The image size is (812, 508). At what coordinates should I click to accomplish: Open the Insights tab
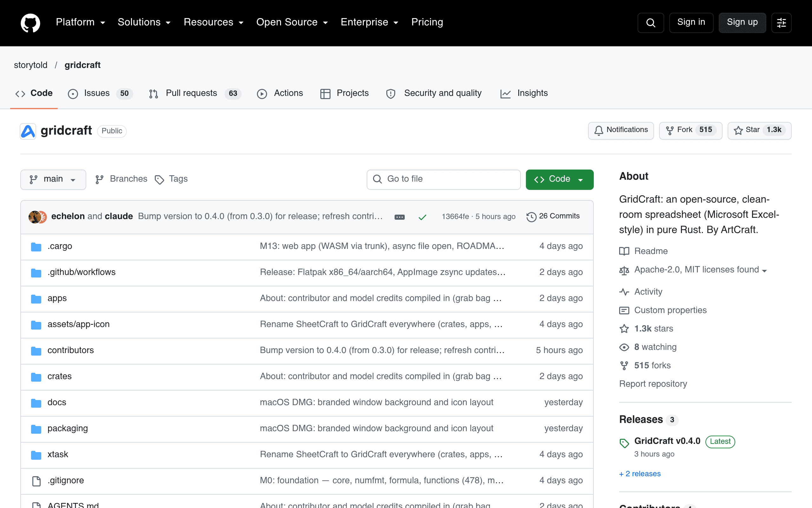(524, 93)
